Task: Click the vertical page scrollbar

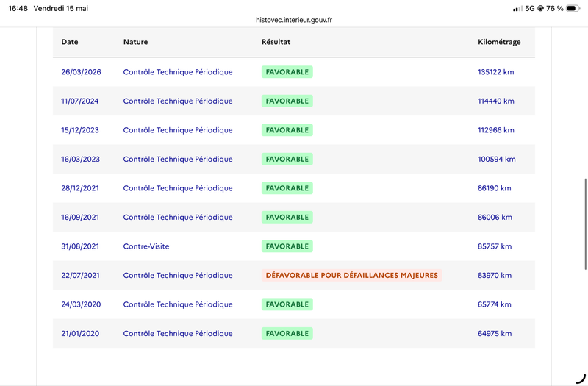Action: point(585,224)
